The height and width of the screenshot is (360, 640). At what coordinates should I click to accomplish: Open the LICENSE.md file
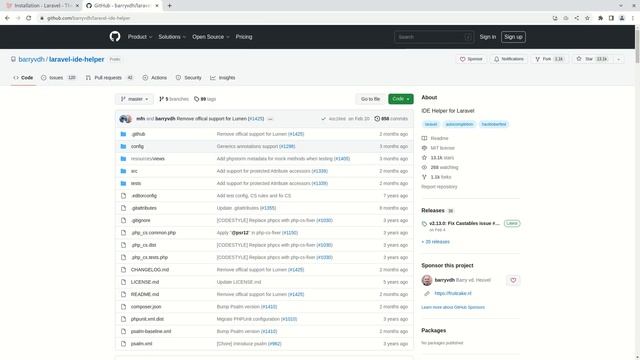(x=145, y=282)
